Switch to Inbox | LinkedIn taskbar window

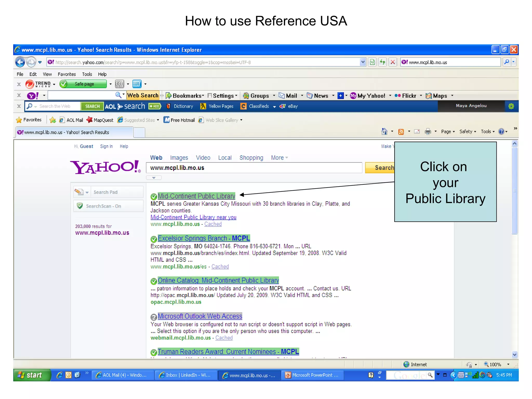[186, 375]
